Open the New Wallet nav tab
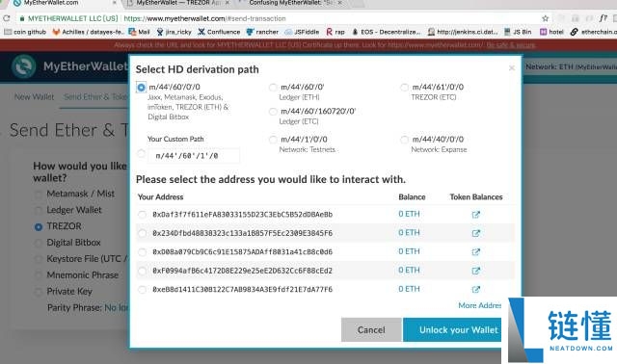This screenshot has width=617, height=364. click(35, 97)
